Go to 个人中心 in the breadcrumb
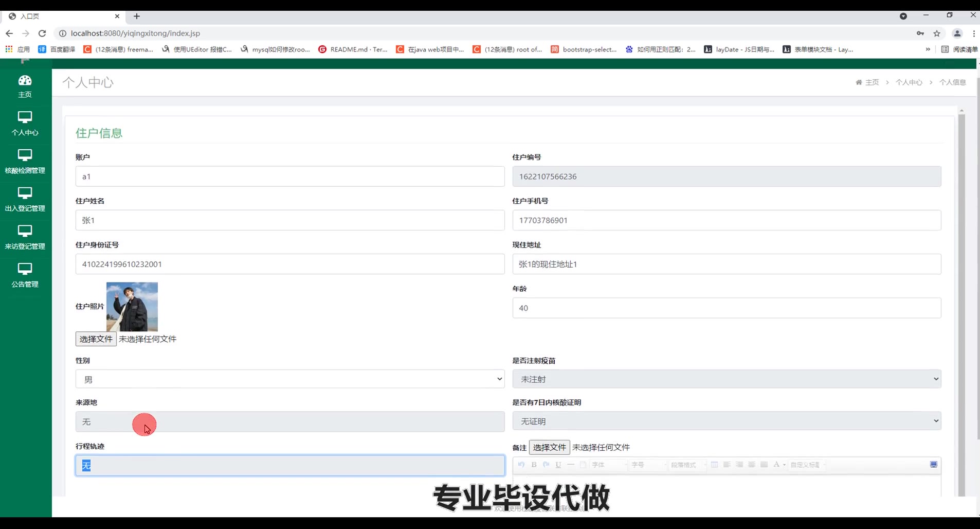 (909, 82)
